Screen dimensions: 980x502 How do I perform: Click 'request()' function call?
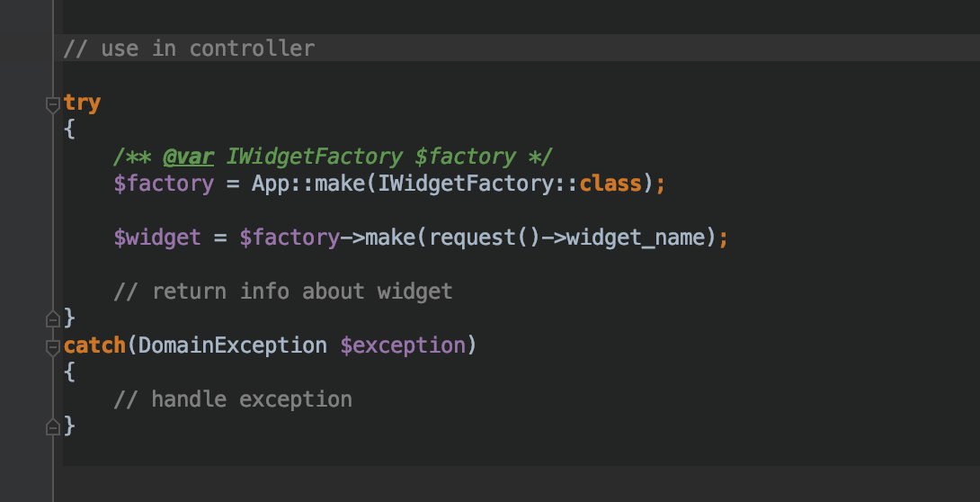(485, 238)
